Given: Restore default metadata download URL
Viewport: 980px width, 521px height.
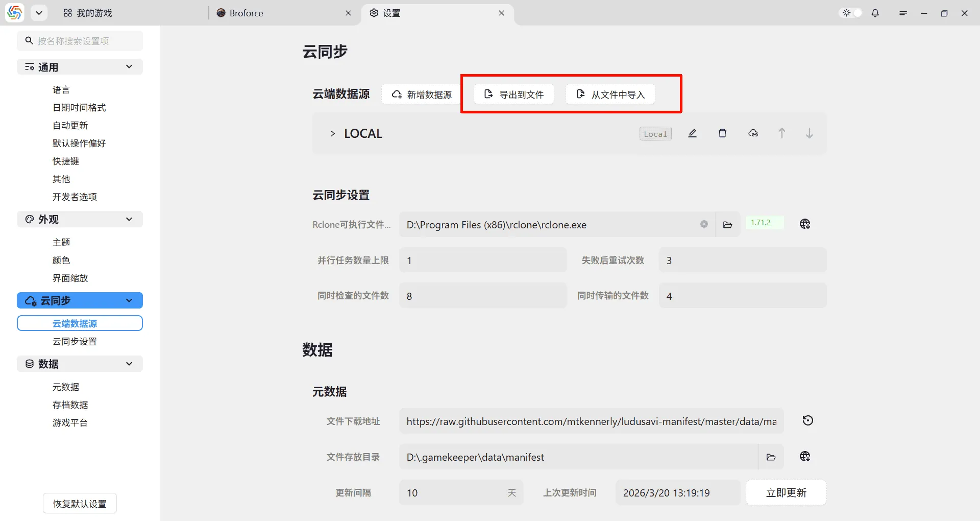Looking at the screenshot, I should (807, 420).
